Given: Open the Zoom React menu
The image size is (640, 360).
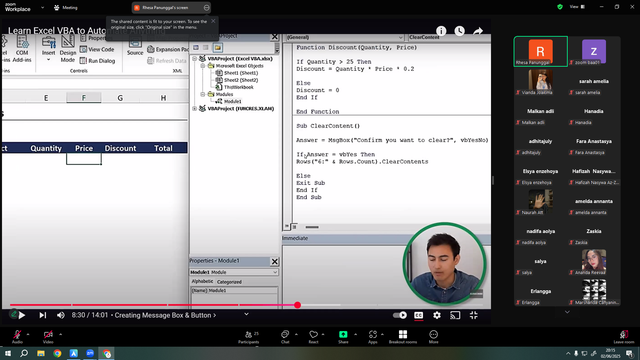Looking at the screenshot, I should click(313, 336).
